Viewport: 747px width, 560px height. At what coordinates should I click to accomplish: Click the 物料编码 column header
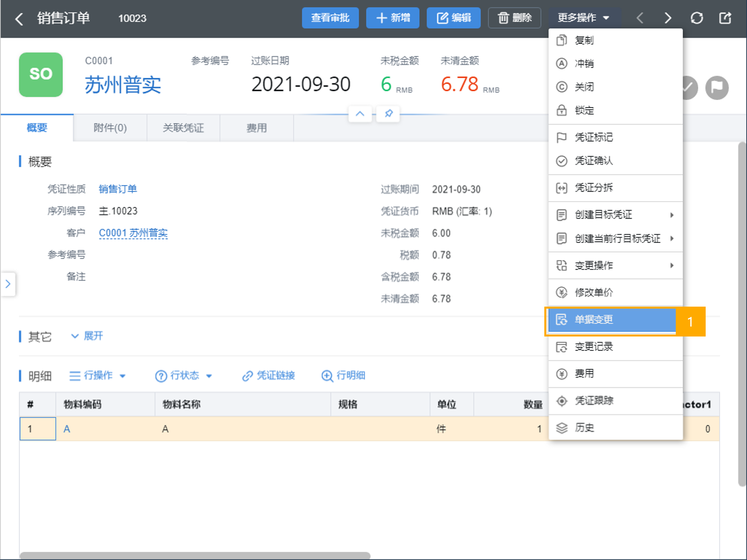point(106,404)
